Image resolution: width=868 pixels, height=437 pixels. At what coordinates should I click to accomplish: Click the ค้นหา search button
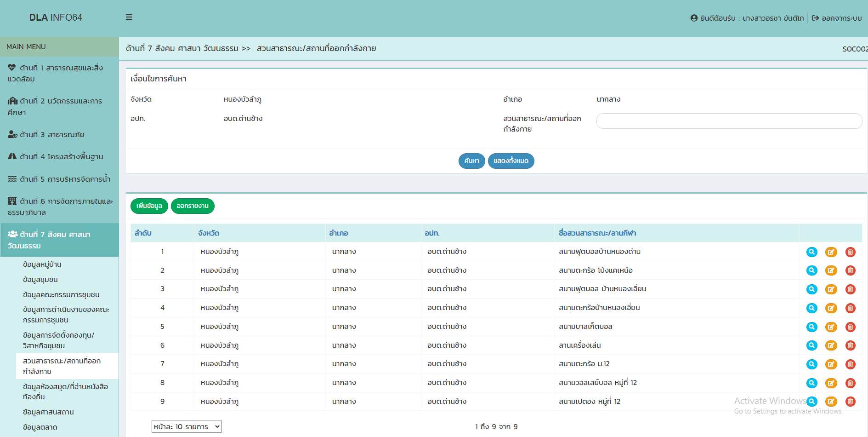pos(471,161)
